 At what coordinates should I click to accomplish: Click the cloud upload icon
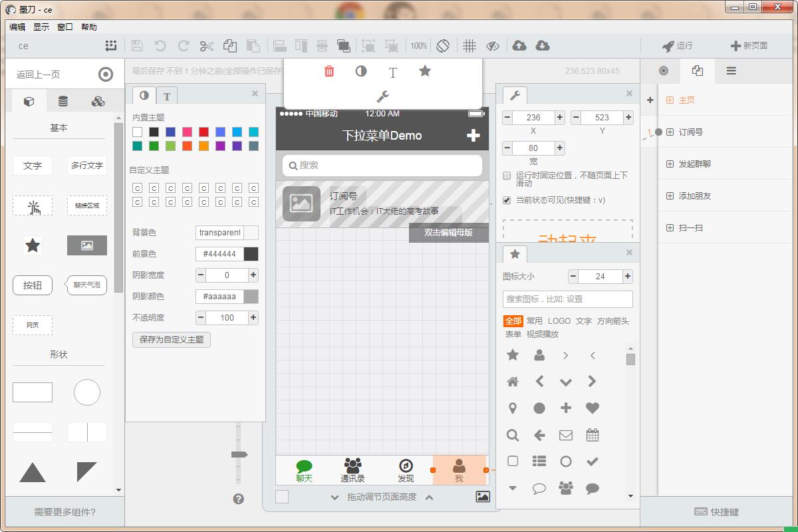click(519, 46)
